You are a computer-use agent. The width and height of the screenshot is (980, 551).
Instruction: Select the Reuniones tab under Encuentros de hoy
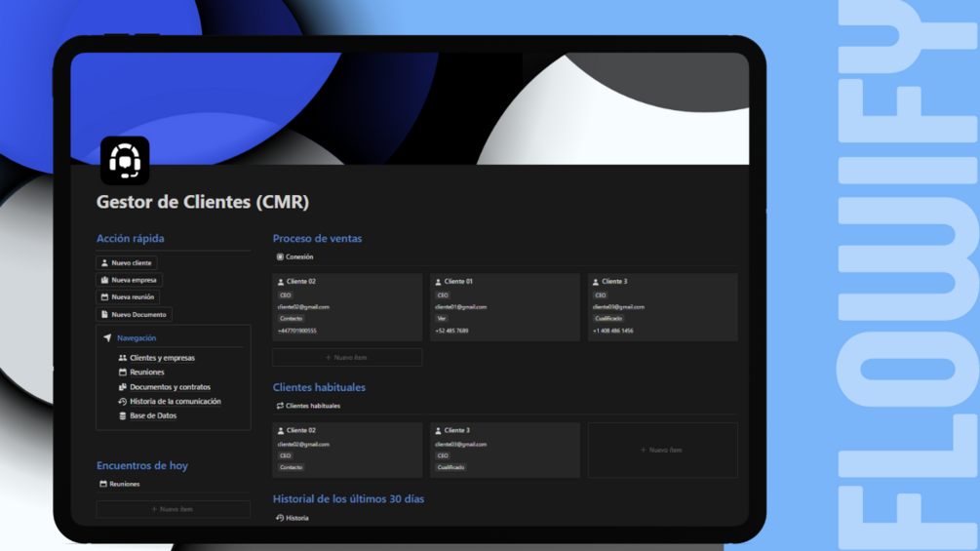[119, 484]
